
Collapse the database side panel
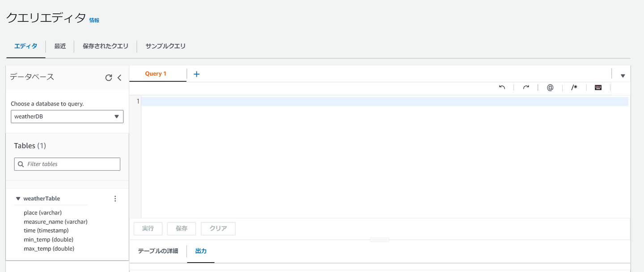[x=119, y=78]
